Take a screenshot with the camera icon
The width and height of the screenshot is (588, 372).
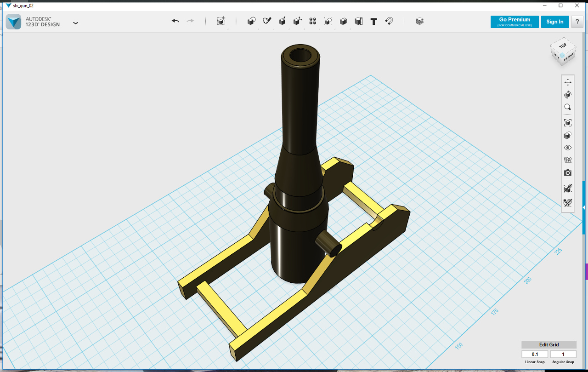tap(568, 173)
